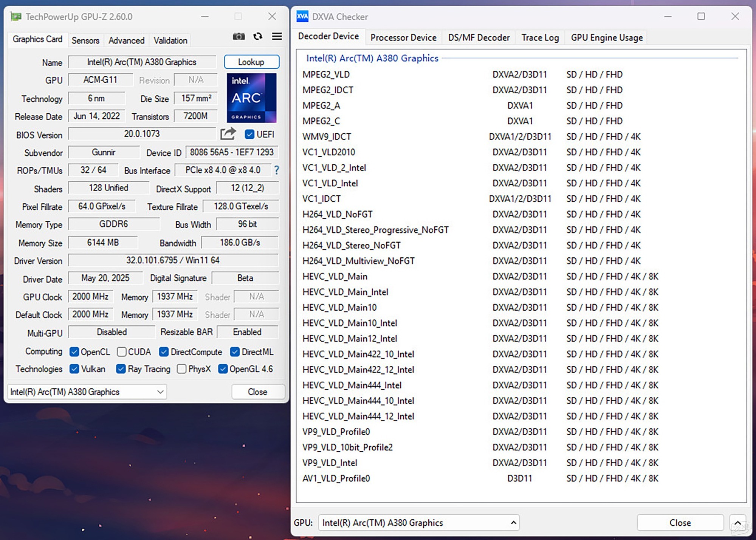Open the Trace Log tab

coord(540,37)
